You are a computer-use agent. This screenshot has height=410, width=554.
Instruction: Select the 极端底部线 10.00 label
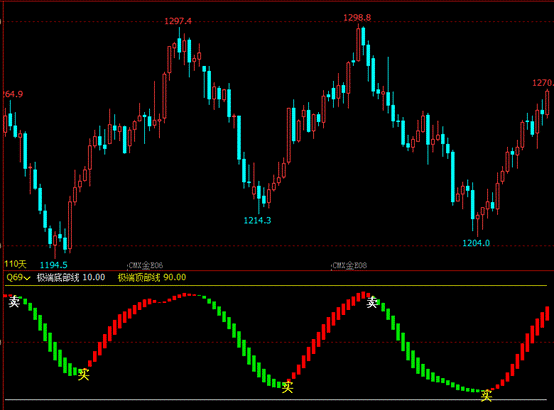71,277
